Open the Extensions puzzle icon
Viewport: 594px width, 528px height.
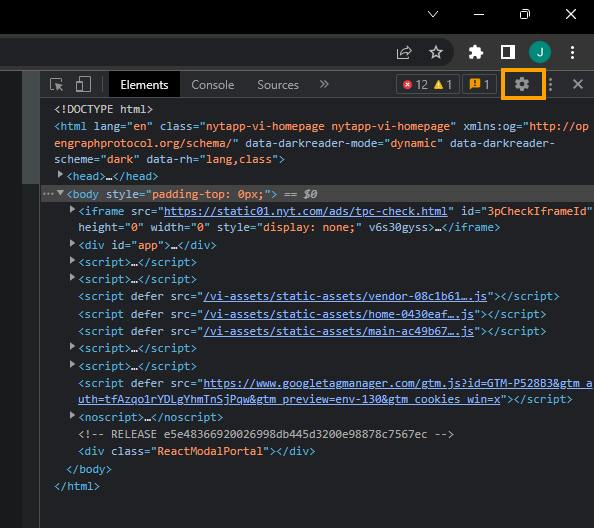click(475, 52)
